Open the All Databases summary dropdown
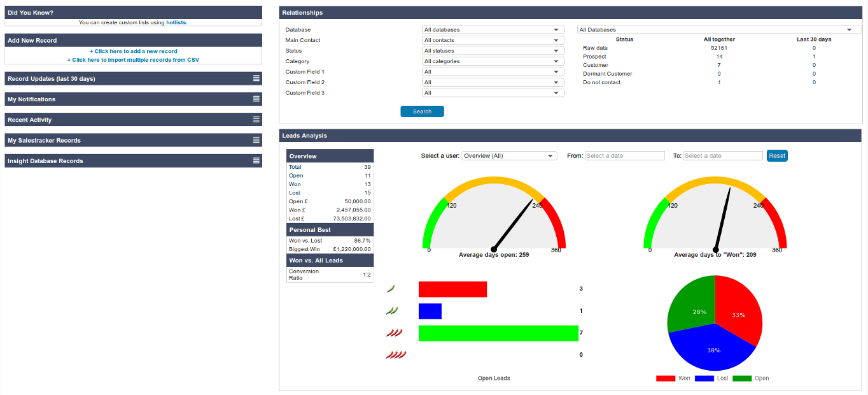Viewport: 868px width, 395px height. (716, 30)
